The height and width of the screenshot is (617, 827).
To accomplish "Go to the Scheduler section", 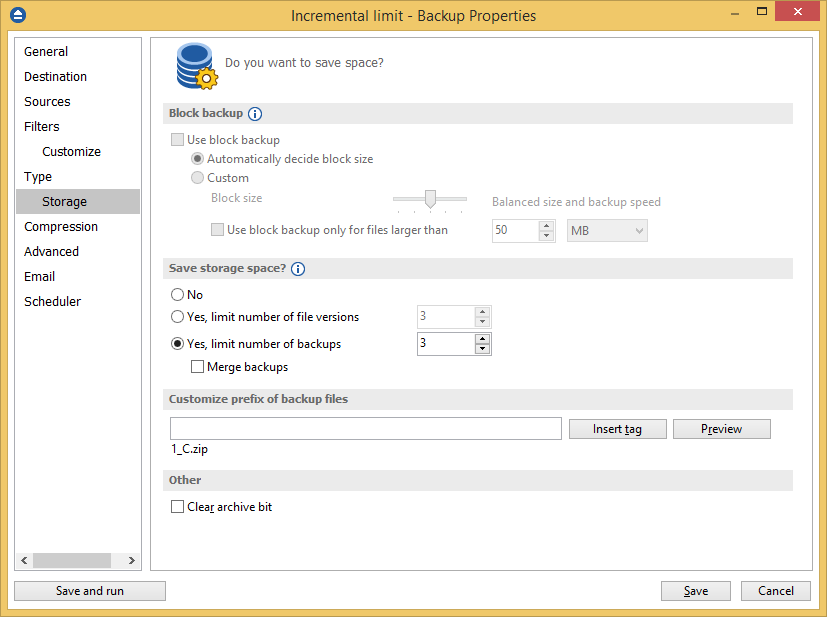I will (x=52, y=302).
